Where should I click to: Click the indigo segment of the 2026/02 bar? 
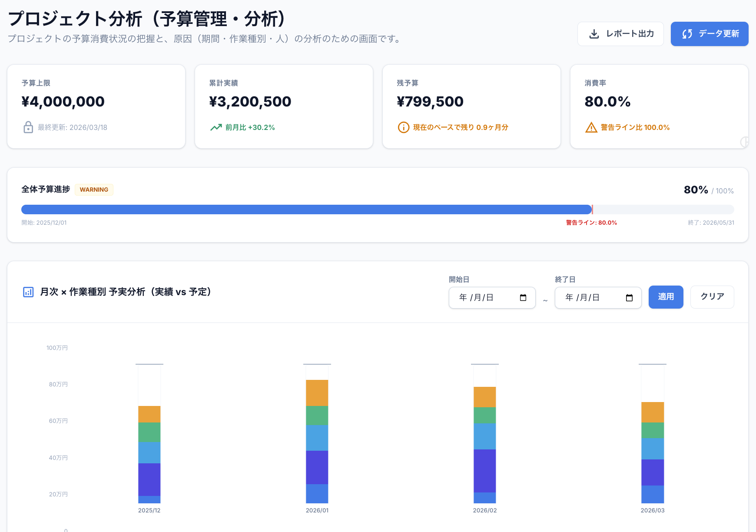484,471
